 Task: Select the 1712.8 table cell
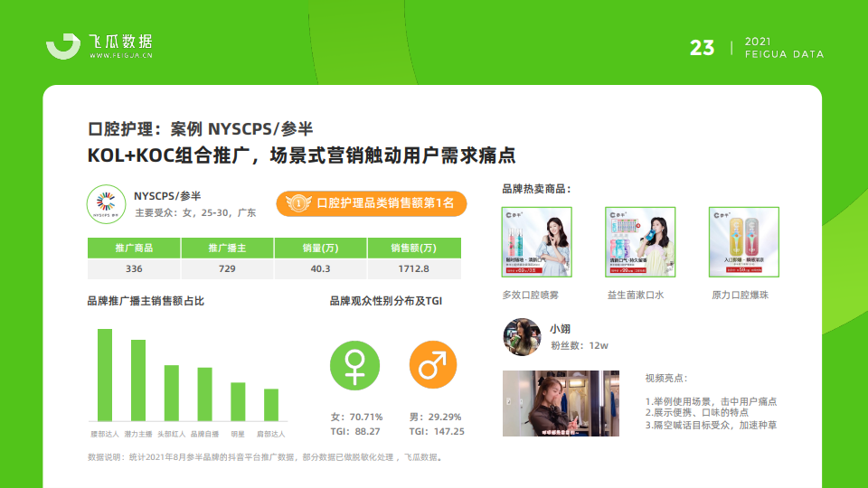click(x=414, y=268)
